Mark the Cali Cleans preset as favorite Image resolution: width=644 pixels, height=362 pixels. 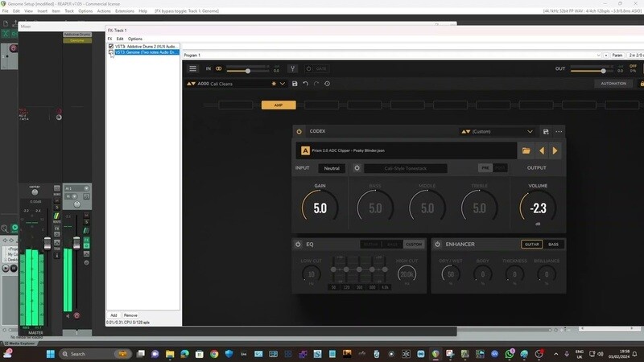pyautogui.click(x=274, y=84)
